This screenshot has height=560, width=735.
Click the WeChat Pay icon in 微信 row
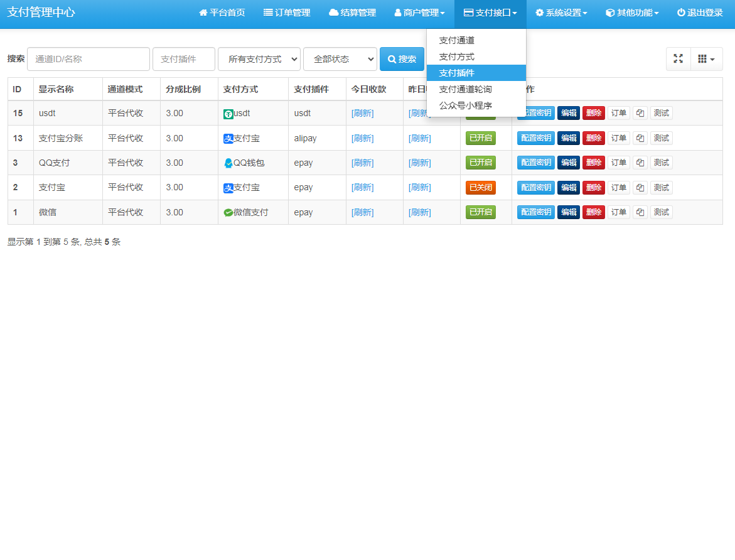[229, 212]
